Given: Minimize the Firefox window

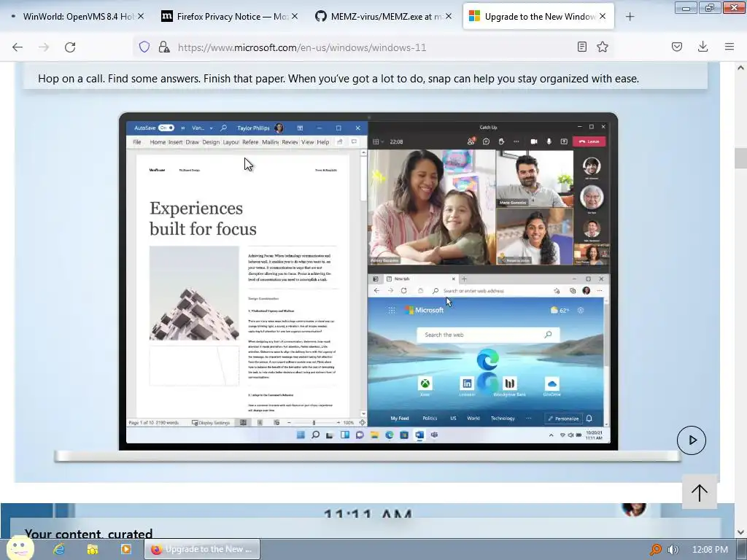Looking at the screenshot, I should point(686,7).
